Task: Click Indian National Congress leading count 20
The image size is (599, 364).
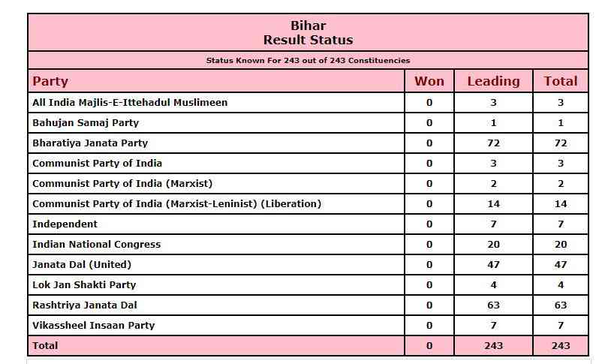Action: (x=493, y=244)
